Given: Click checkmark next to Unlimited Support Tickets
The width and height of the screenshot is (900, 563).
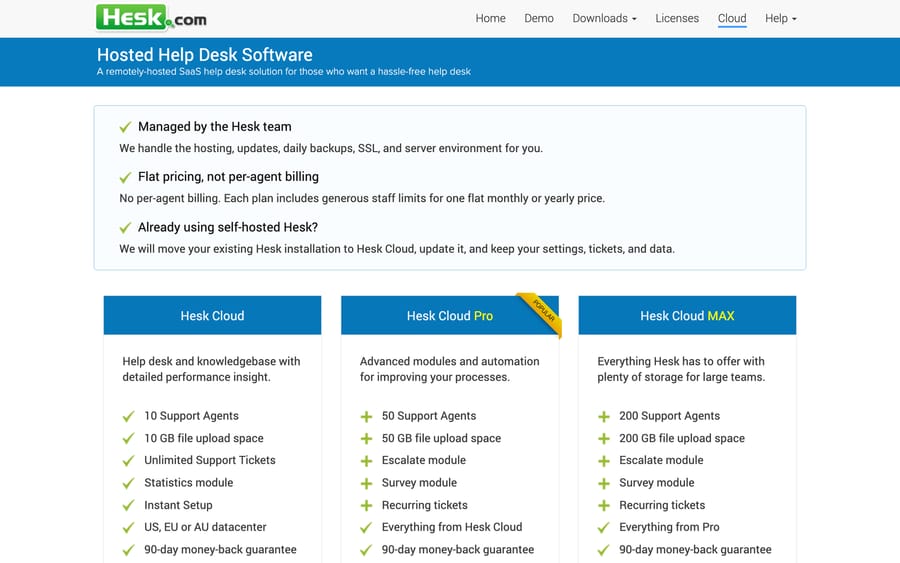Looking at the screenshot, I should tap(129, 461).
